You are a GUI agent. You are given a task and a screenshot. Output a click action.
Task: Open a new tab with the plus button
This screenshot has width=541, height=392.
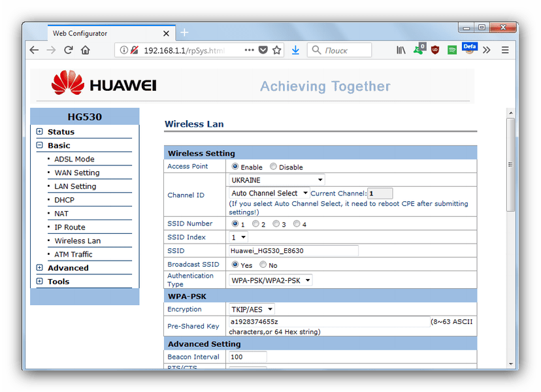185,33
